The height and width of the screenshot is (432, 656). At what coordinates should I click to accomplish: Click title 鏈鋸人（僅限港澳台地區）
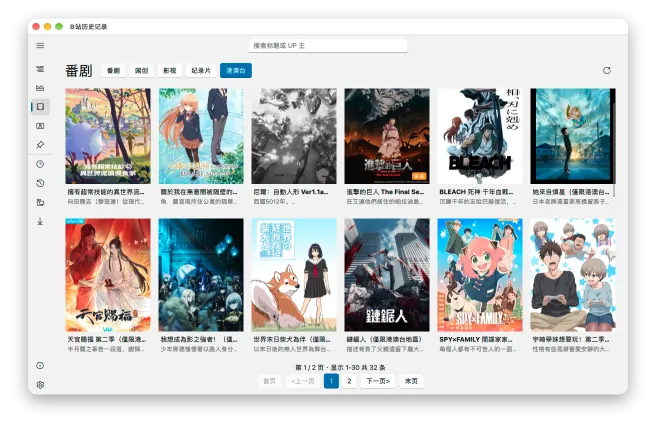tap(384, 339)
